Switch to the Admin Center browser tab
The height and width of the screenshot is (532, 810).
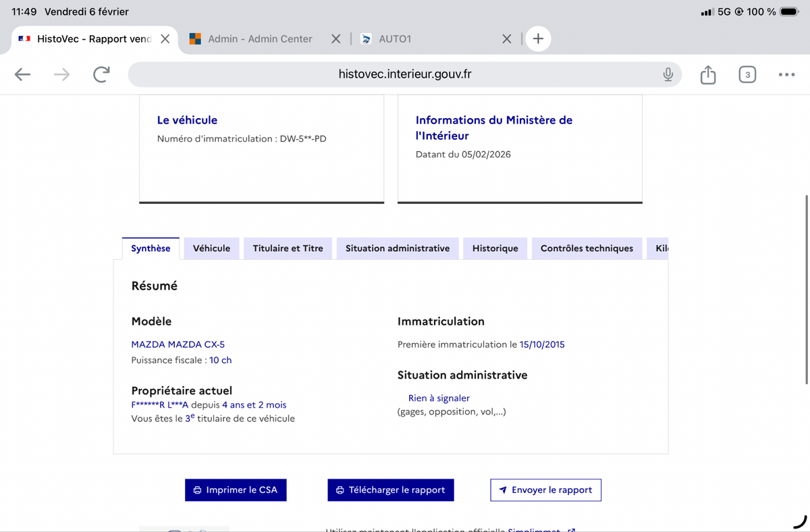click(x=260, y=39)
